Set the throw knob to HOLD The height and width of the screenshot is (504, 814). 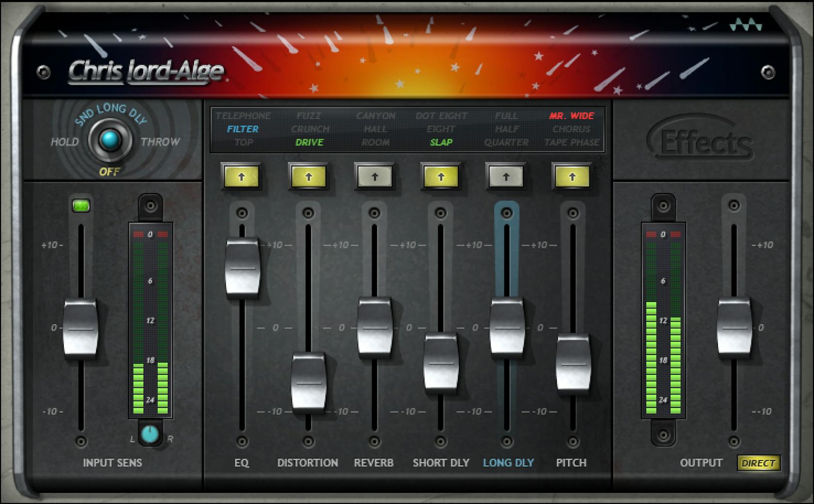click(65, 142)
